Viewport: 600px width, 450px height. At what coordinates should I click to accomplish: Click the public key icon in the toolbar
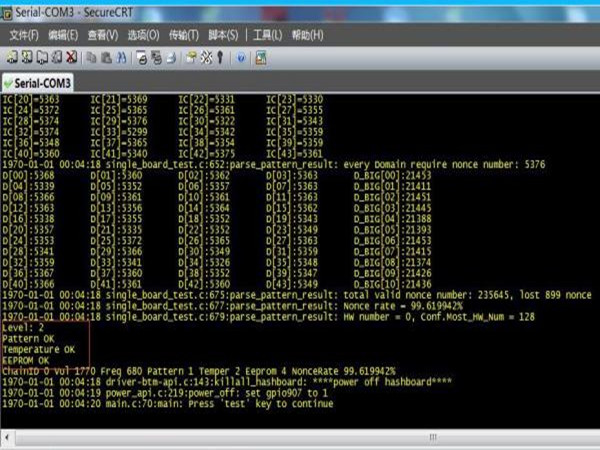[x=218, y=57]
